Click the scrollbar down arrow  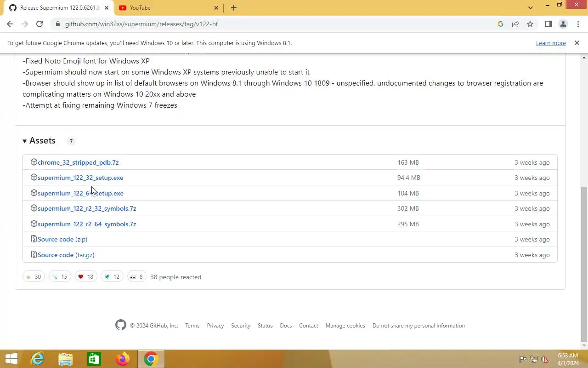click(x=584, y=345)
